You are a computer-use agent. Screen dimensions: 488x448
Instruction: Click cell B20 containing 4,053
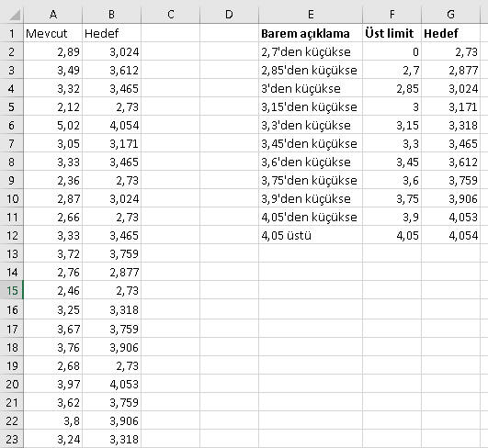[x=112, y=385]
